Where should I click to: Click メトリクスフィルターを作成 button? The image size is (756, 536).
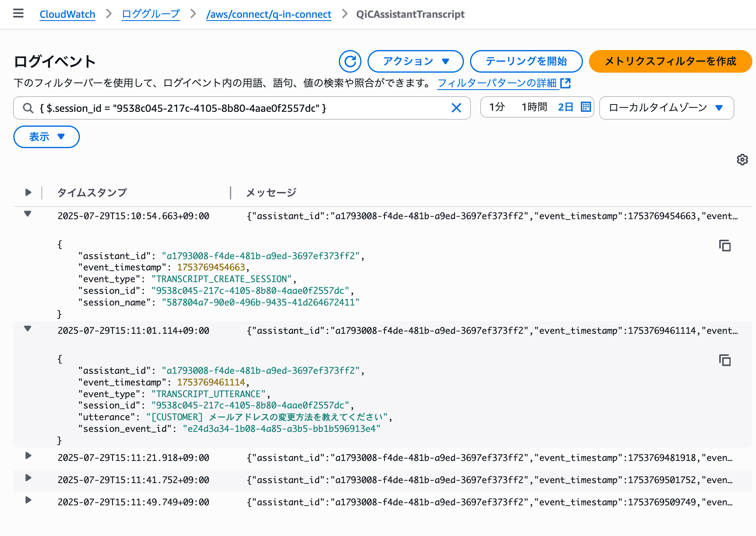(x=670, y=61)
